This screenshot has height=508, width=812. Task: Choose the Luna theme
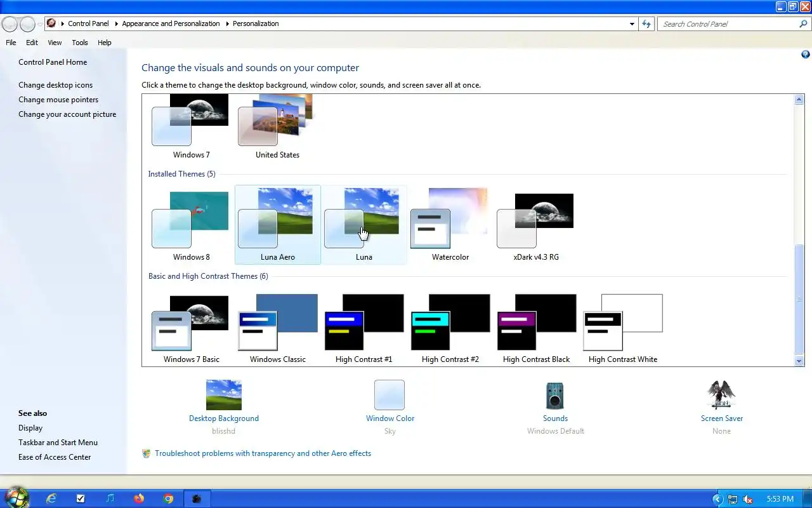coord(363,225)
